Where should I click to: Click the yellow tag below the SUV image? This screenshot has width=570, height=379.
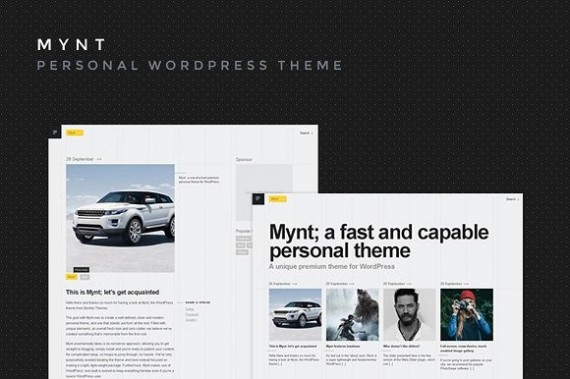[x=72, y=277]
